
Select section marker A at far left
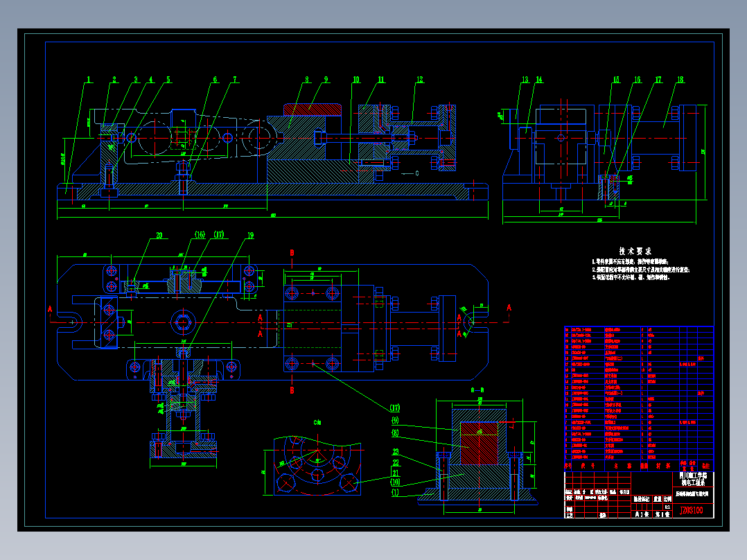point(50,309)
